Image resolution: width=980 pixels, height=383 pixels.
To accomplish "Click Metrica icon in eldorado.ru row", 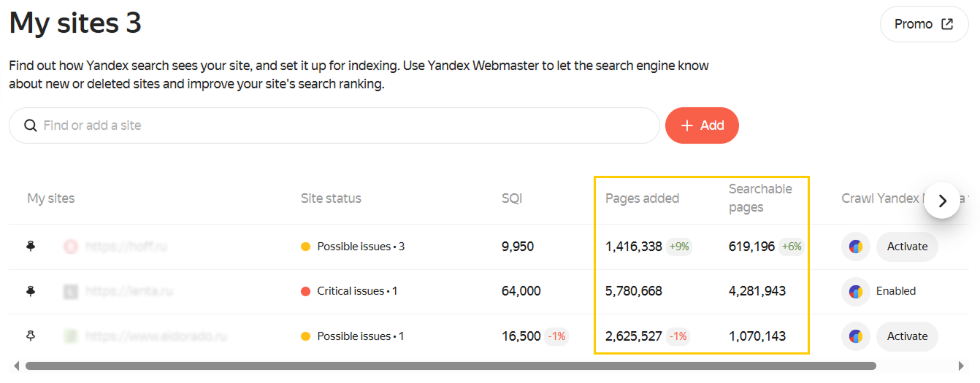I will tap(855, 336).
